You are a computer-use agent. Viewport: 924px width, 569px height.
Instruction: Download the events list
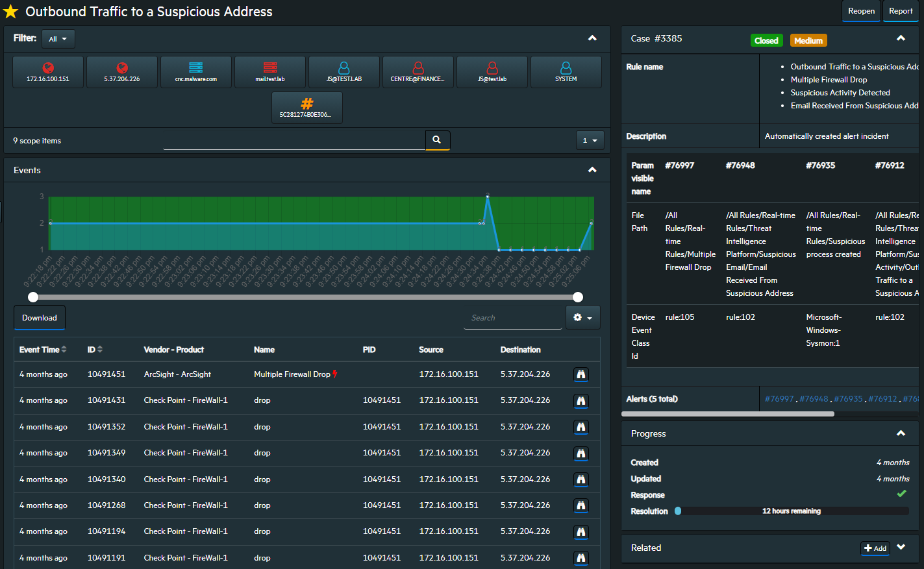[40, 318]
